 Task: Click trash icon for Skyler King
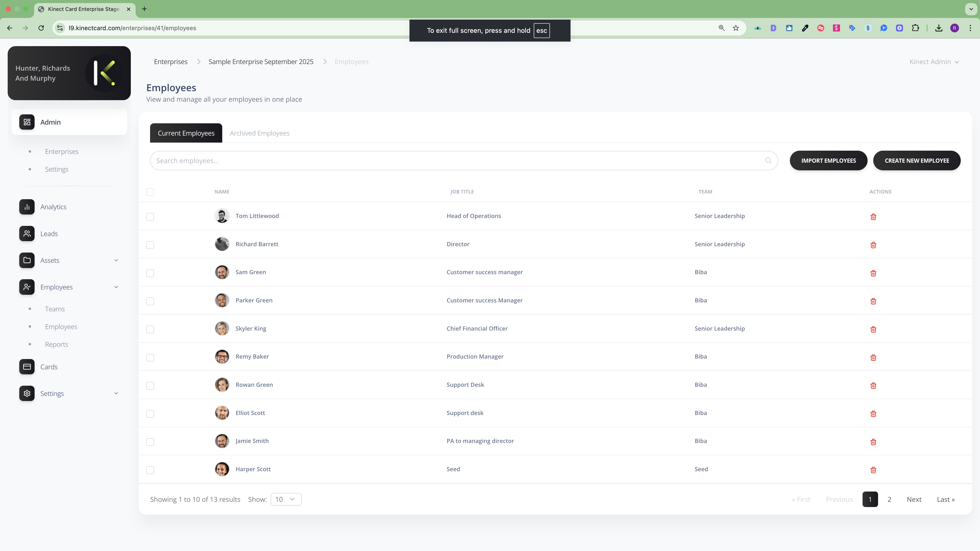[x=873, y=329]
